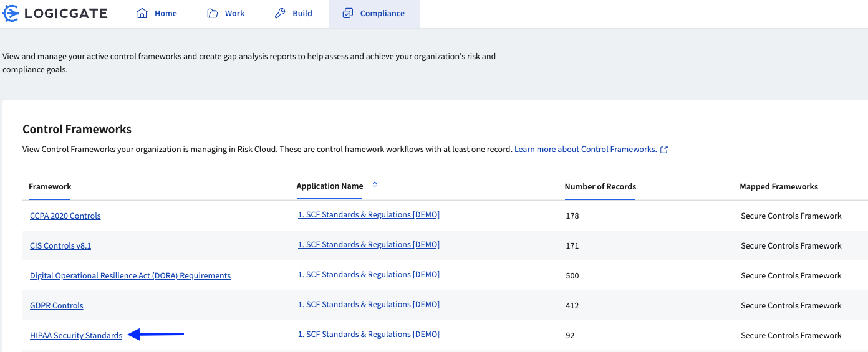This screenshot has width=868, height=352.
Task: Click the Work folder icon
Action: pos(213,13)
